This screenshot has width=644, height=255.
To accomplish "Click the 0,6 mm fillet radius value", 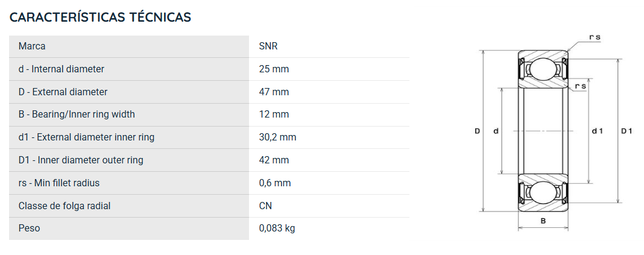I will pos(275,183).
